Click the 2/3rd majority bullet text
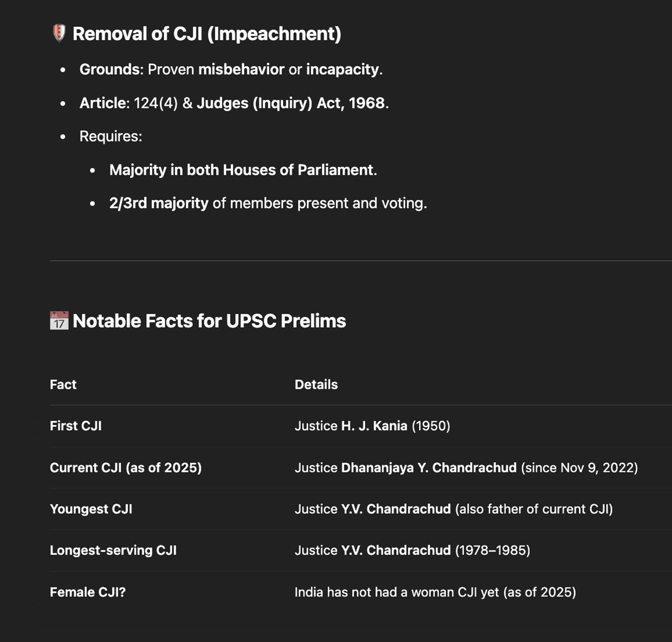 pyautogui.click(x=268, y=203)
